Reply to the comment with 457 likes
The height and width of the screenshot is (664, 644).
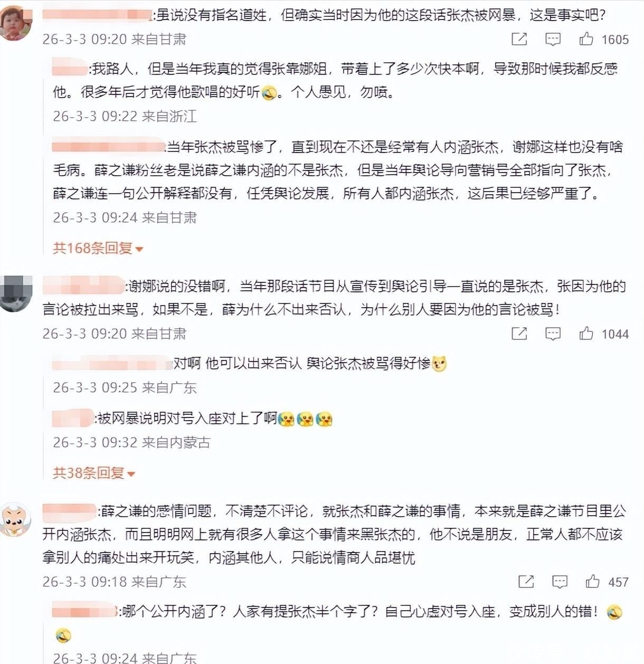pos(560,581)
